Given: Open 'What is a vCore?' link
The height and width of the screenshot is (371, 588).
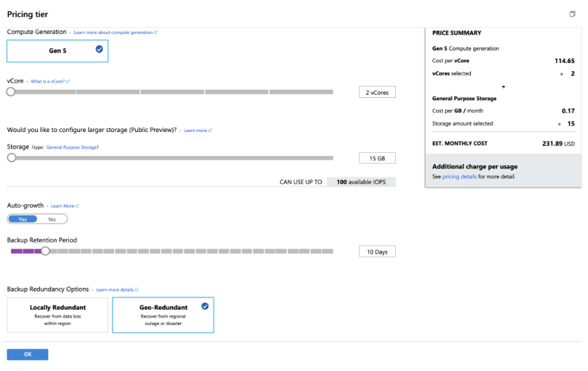Looking at the screenshot, I should click(x=50, y=81).
